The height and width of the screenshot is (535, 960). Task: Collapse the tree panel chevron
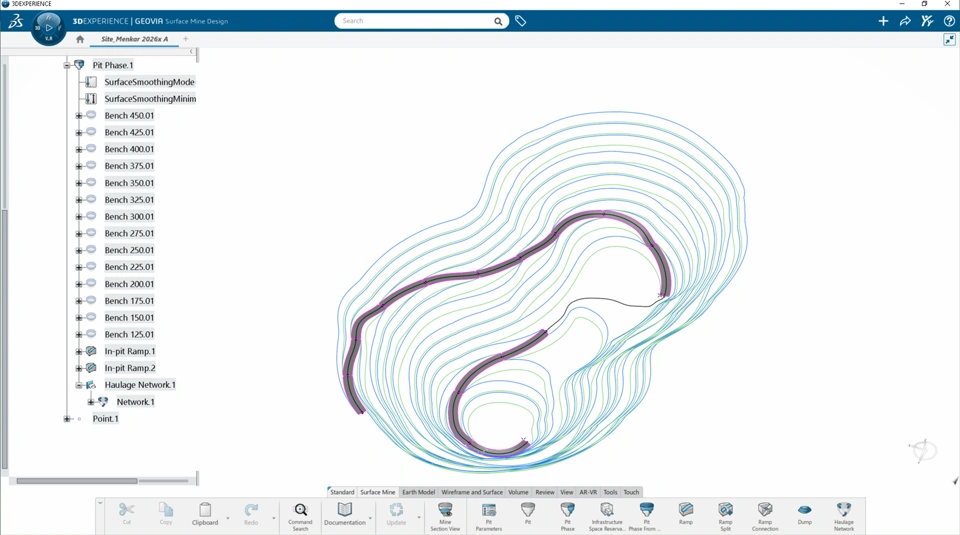[x=191, y=51]
